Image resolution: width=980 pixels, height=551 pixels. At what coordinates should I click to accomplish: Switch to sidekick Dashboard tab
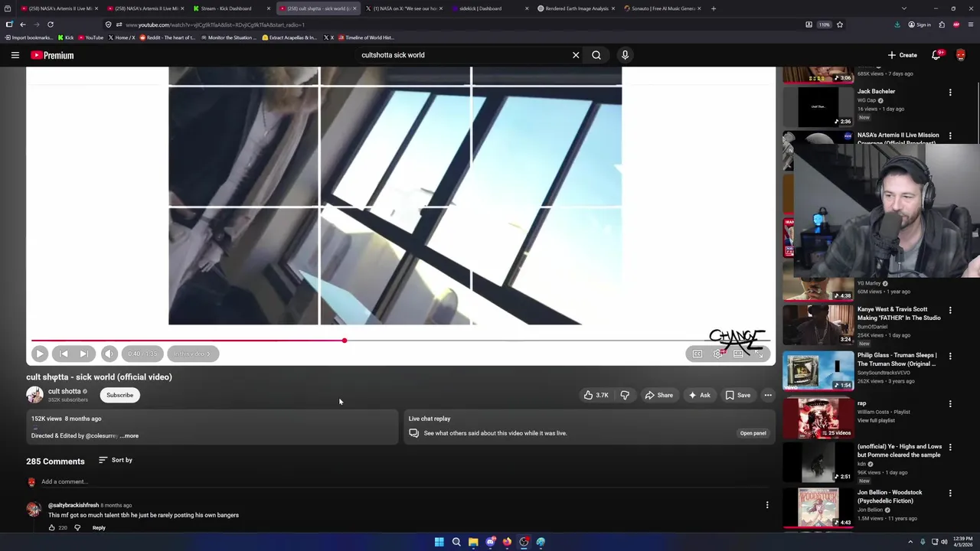490,8
